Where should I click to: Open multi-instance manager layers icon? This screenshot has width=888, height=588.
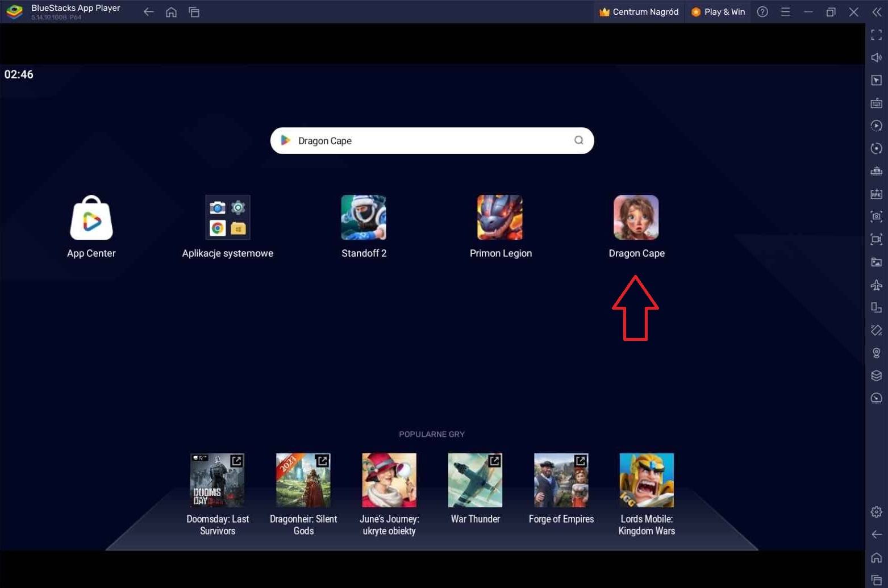coord(876,376)
